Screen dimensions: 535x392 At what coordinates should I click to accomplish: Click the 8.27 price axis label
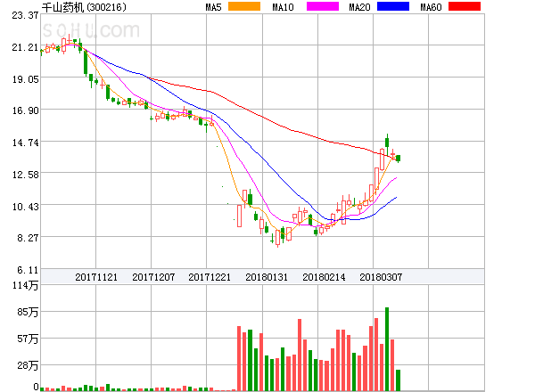point(28,238)
